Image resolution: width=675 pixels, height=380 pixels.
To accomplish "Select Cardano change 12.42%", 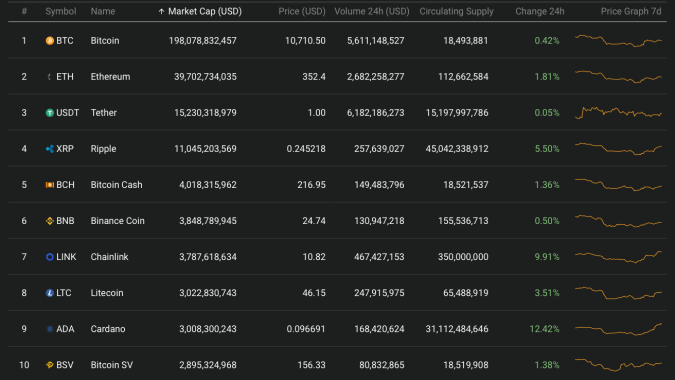I will (x=545, y=329).
